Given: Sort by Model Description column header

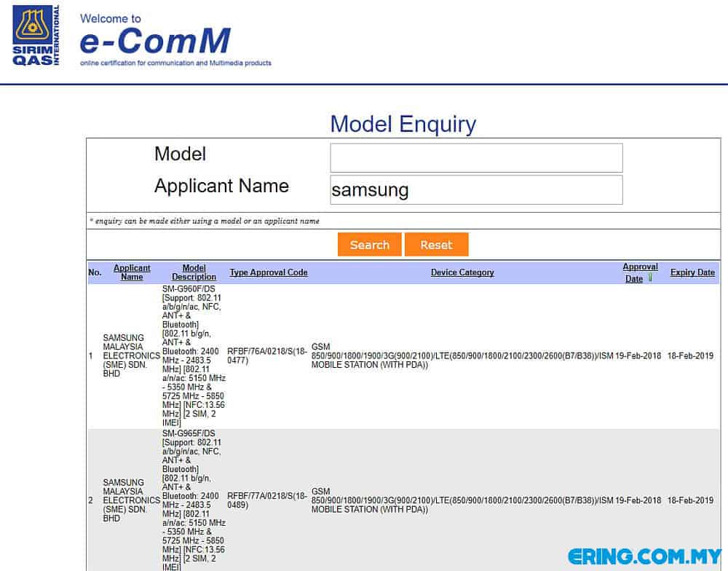Looking at the screenshot, I should click(194, 272).
